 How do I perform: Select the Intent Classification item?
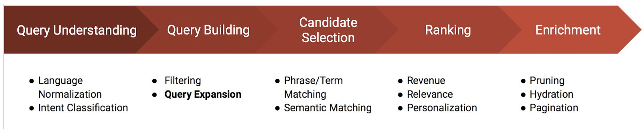83,108
